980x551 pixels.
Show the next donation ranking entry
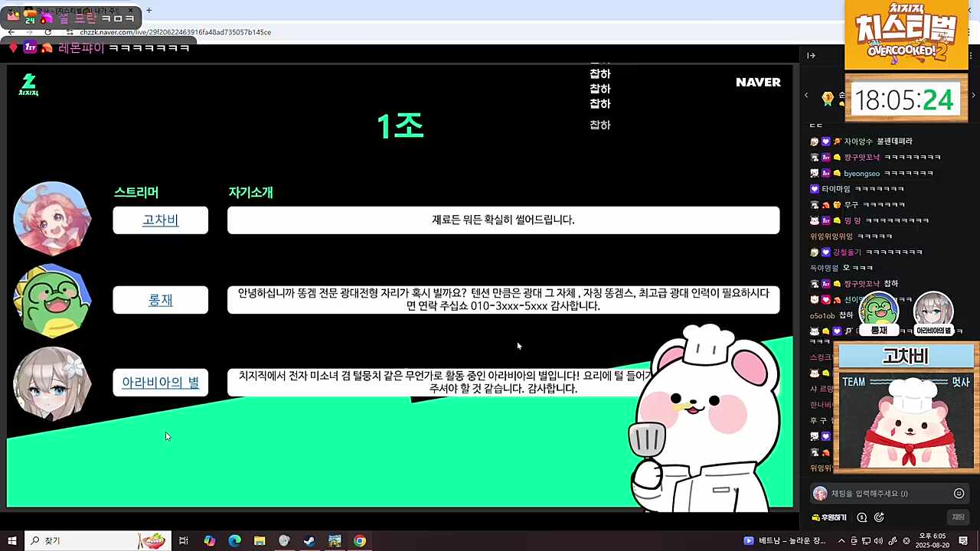click(x=973, y=95)
